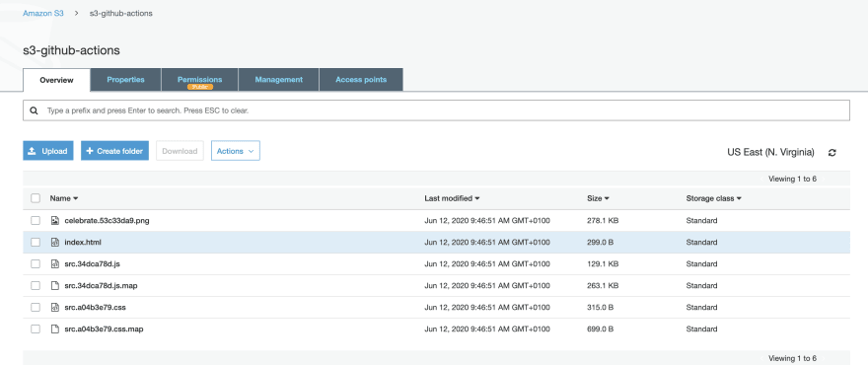868x365 pixels.
Task: Select the checkbox for celebrate.53c33da9.png
Action: 36,220
